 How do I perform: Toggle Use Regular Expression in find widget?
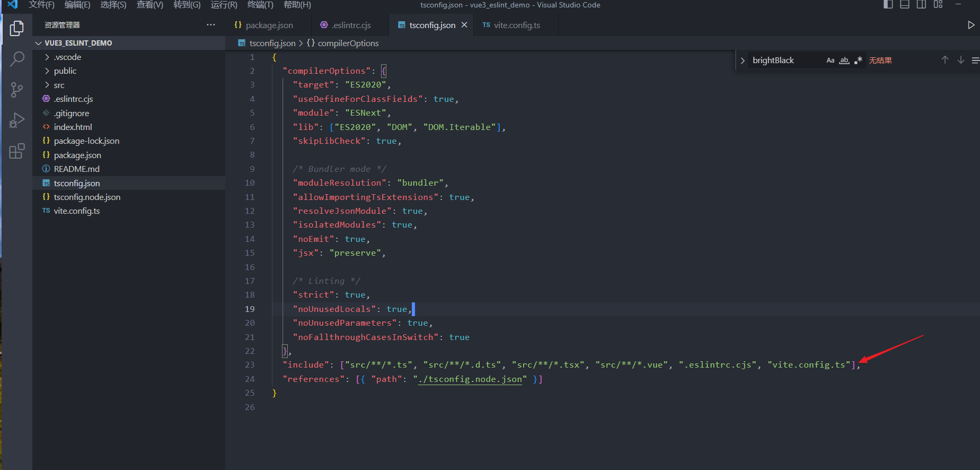click(858, 60)
